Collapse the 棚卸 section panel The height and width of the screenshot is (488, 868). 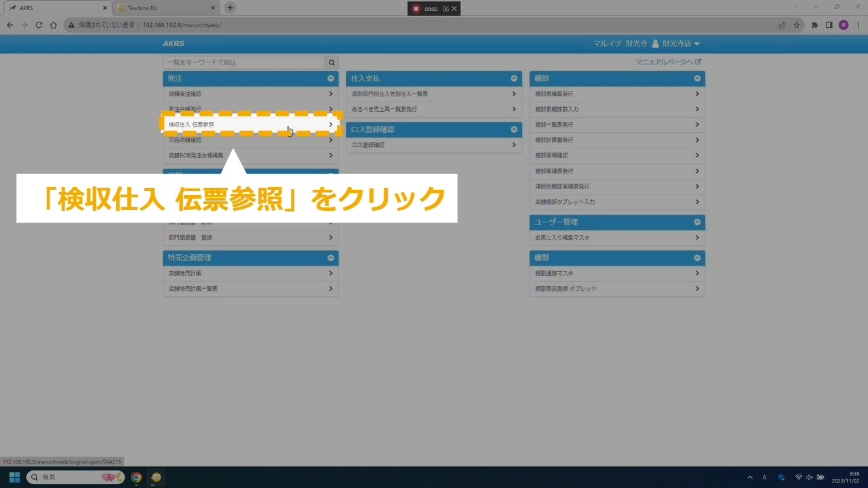pyautogui.click(x=696, y=79)
